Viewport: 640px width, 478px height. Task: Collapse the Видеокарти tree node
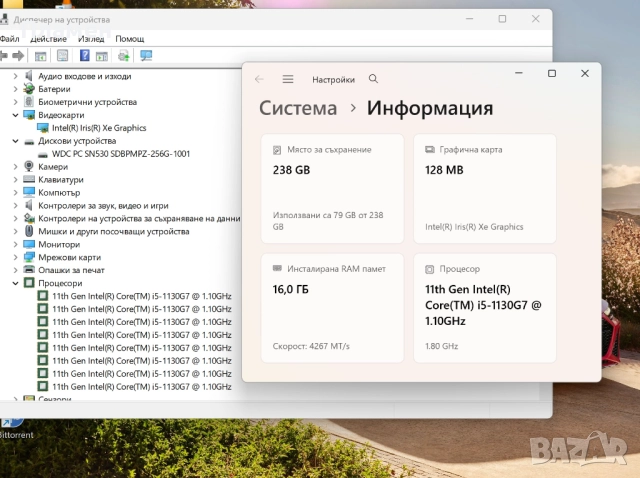point(15,115)
